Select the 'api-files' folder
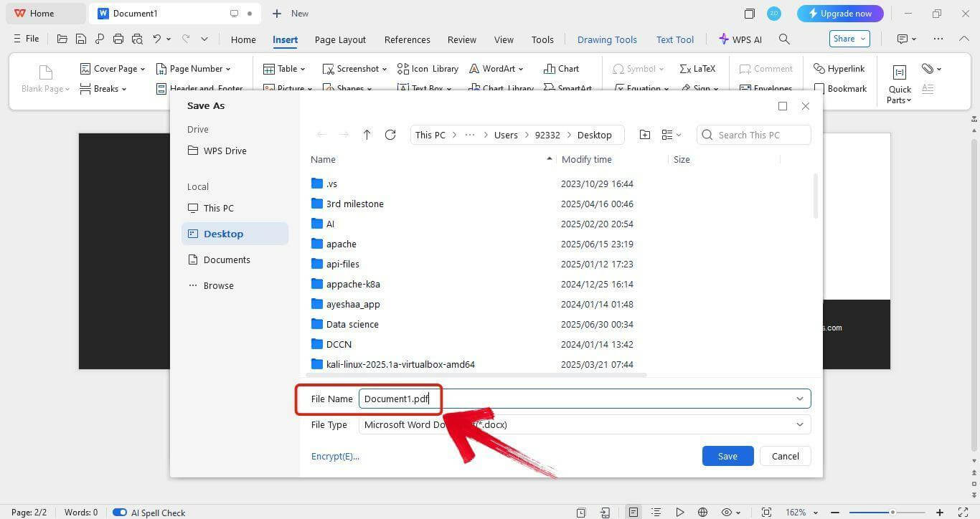The image size is (980, 519). pos(342,264)
